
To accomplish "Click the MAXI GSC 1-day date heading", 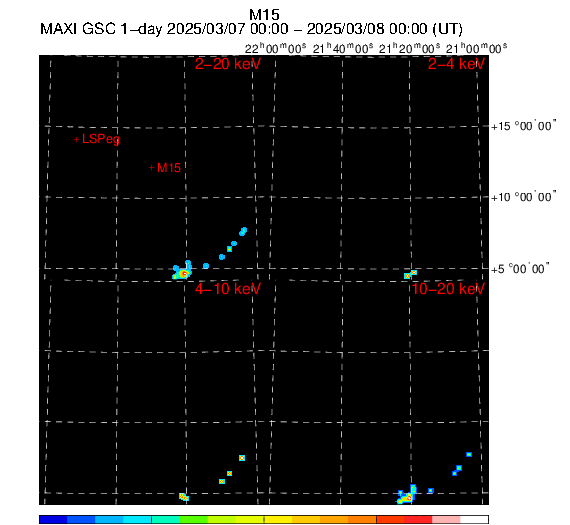I will coord(251,29).
